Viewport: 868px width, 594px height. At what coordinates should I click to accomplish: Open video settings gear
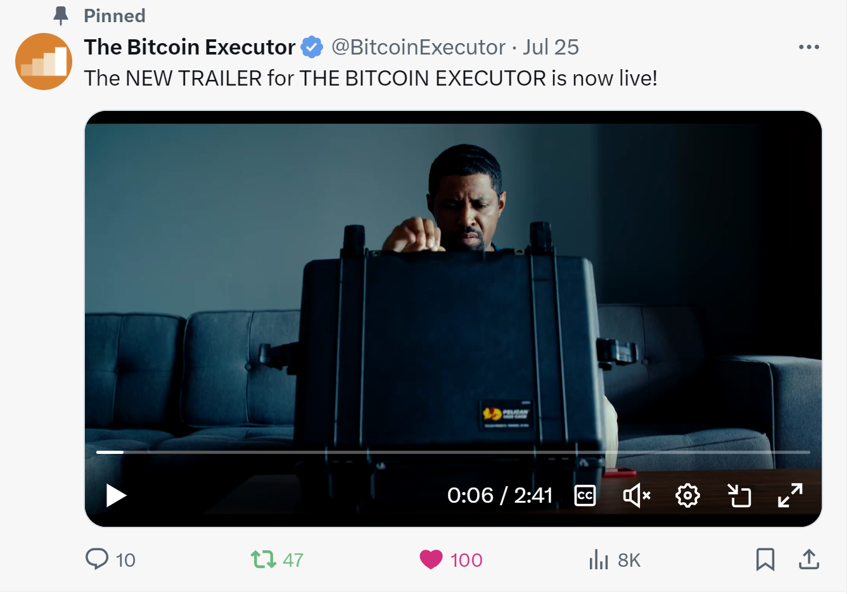(687, 496)
